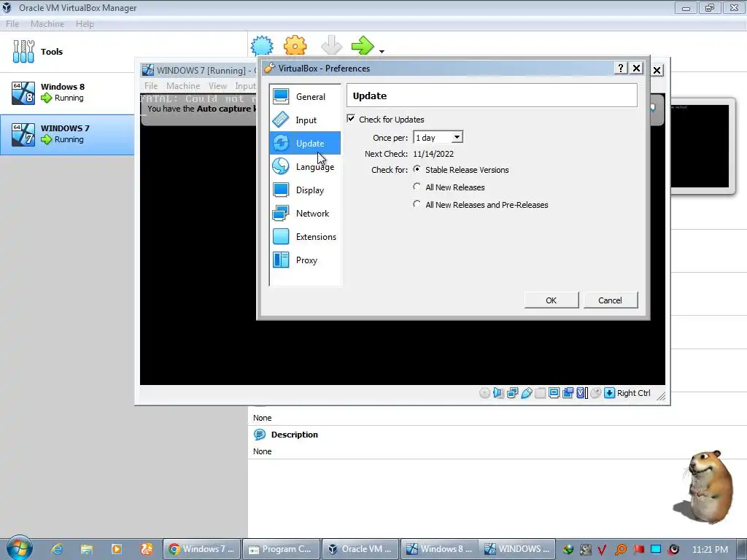Screen dimensions: 747x560
Task: Click the orange gear Settings toolbar icon
Action: click(x=295, y=46)
